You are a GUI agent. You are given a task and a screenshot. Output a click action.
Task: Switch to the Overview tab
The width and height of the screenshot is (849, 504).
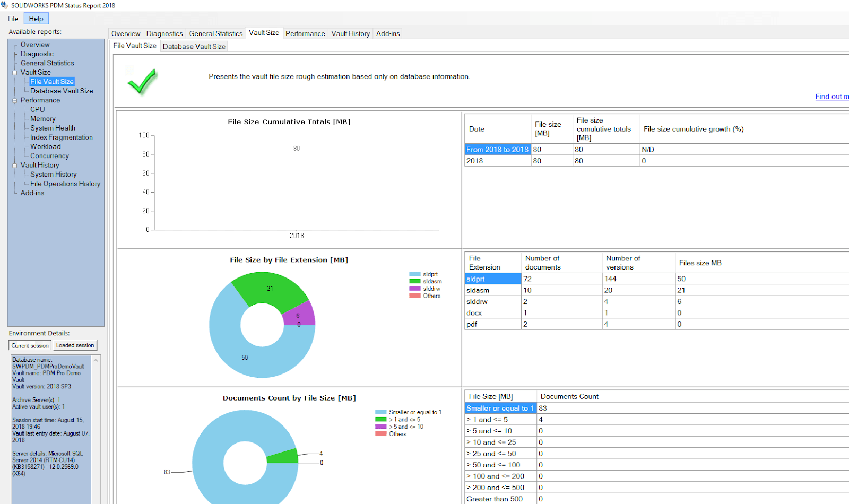(x=126, y=33)
